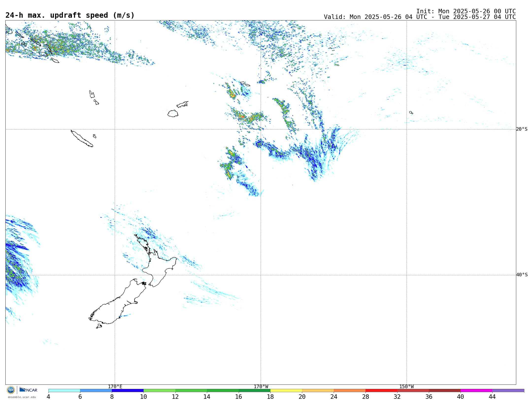Pick the dark green 16–18 m/s swatch
This screenshot has width=532, height=400.
[254, 391]
